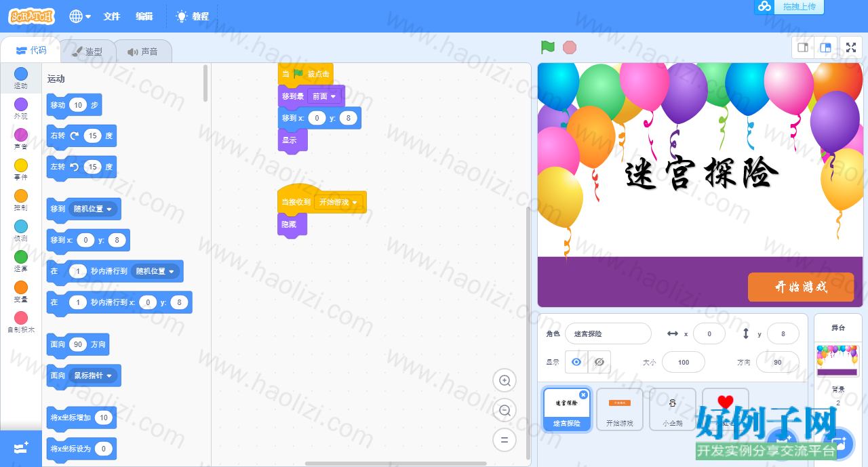Click the block palette vertical scrollbar
Viewport: 868px width, 467px height.
pos(205,83)
